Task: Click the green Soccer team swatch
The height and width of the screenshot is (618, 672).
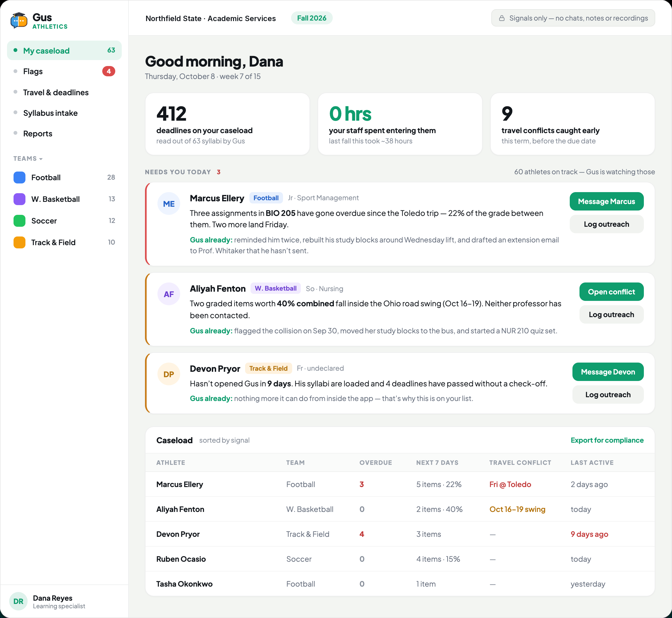Action: tap(19, 221)
